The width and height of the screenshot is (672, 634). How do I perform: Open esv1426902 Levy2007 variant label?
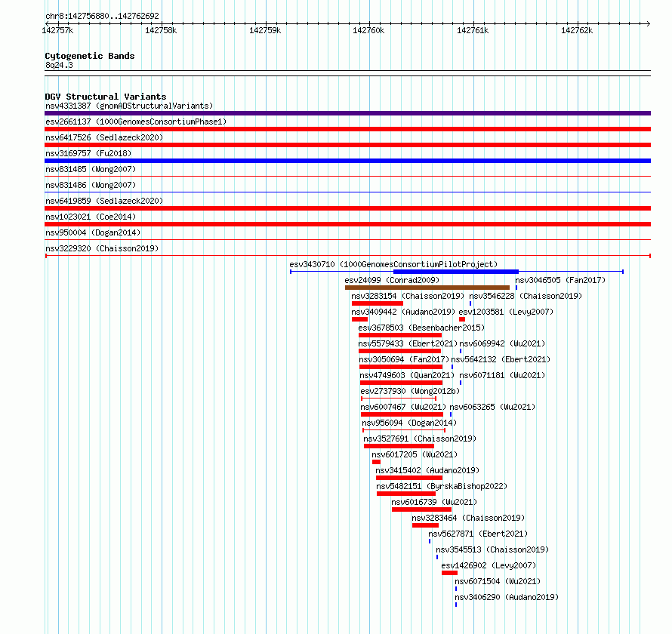click(x=489, y=565)
